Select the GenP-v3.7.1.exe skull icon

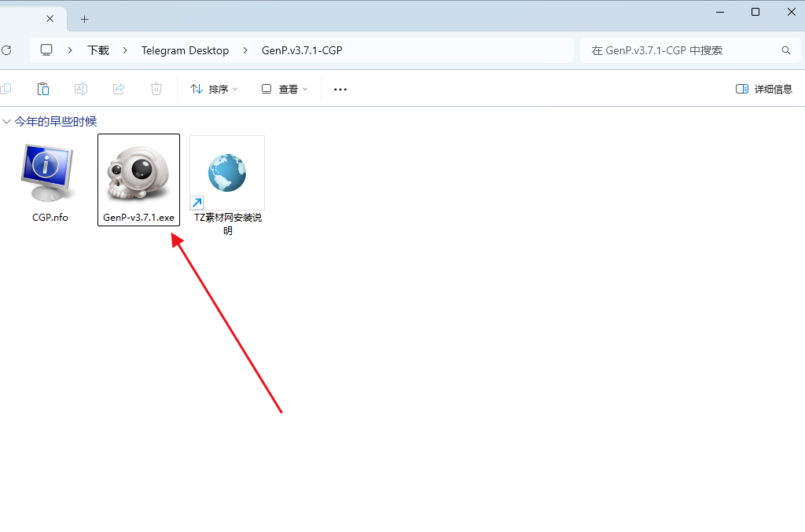pyautogui.click(x=138, y=174)
